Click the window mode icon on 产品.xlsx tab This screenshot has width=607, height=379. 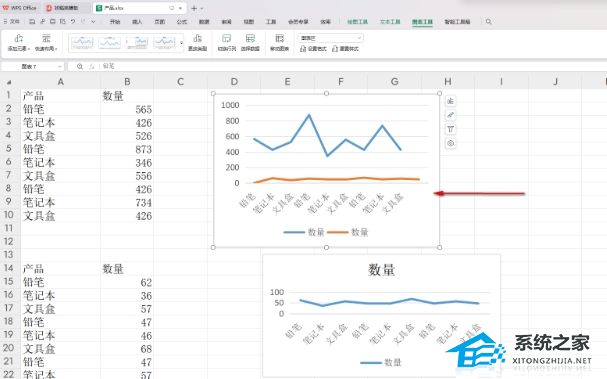click(x=171, y=8)
